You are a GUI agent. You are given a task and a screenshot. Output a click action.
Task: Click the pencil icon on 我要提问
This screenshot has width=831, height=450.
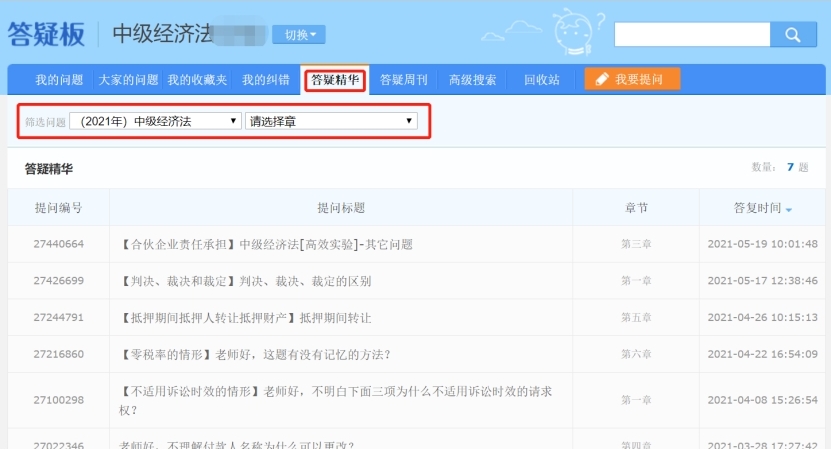602,80
